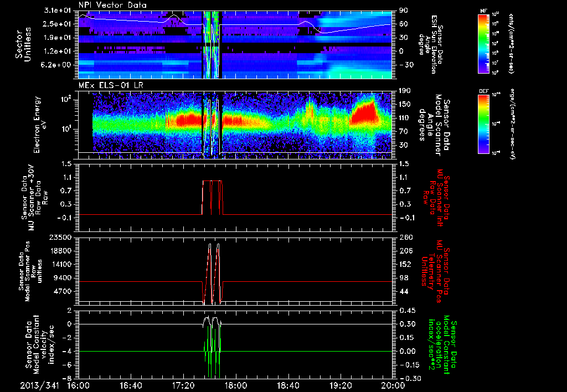The image size is (567, 392).
Task: Click the 20:00 time tick label
Action: [393, 385]
